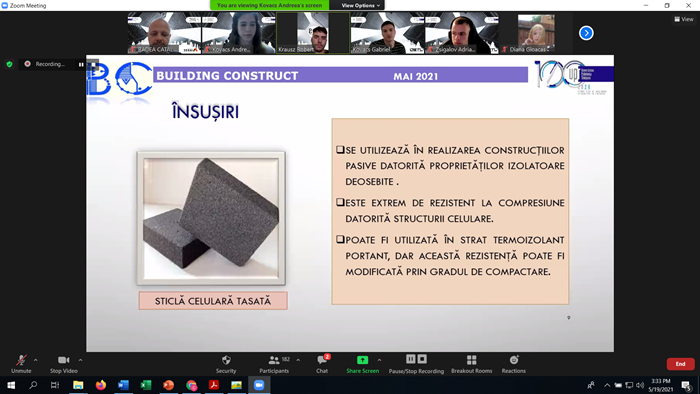Select Krausz Robert's video thumbnail

(x=312, y=33)
